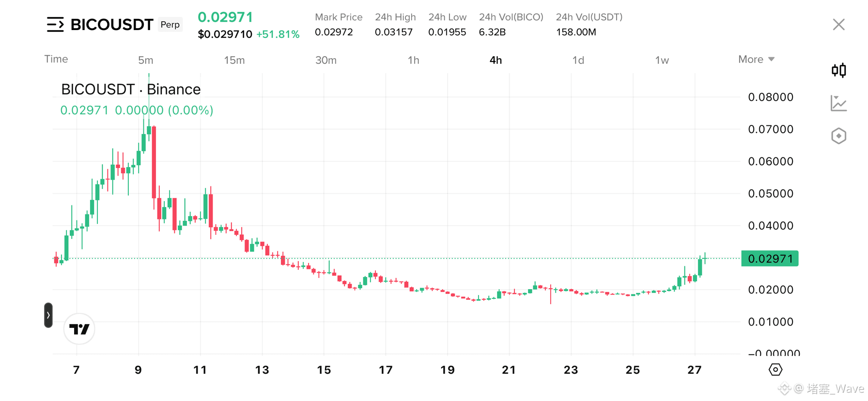Click the 24h Vol(USDT) value 158.00M
This screenshot has width=868, height=401.
576,32
